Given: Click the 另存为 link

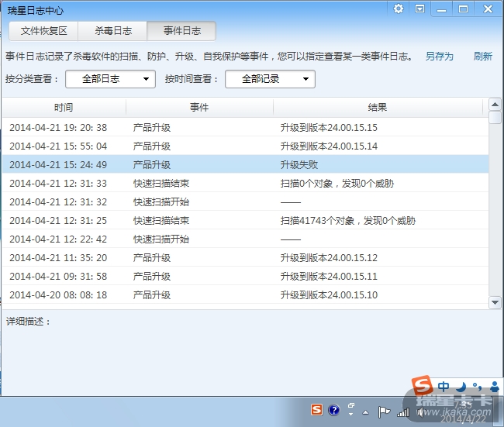Looking at the screenshot, I should [x=439, y=57].
